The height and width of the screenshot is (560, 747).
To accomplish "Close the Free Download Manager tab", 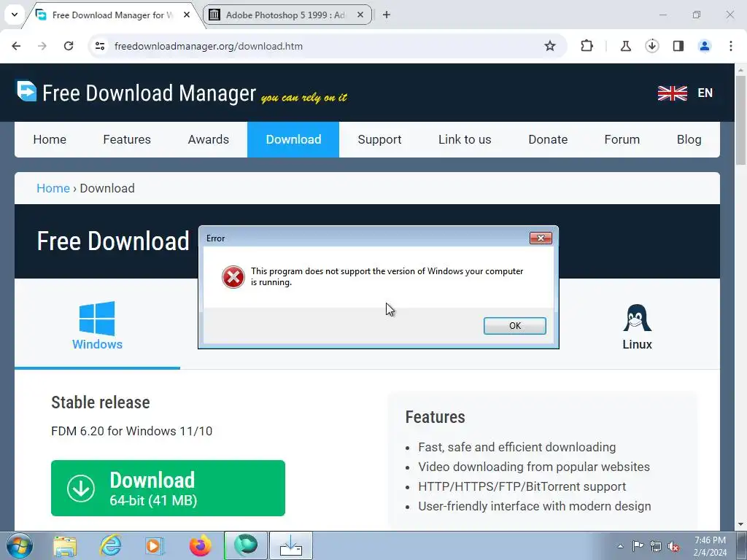I will pyautogui.click(x=187, y=15).
